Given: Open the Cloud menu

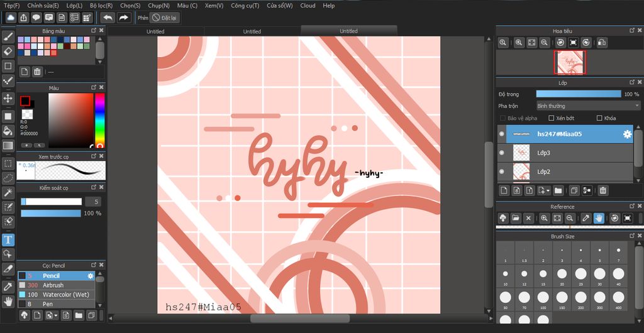Looking at the screenshot, I should pos(308,6).
